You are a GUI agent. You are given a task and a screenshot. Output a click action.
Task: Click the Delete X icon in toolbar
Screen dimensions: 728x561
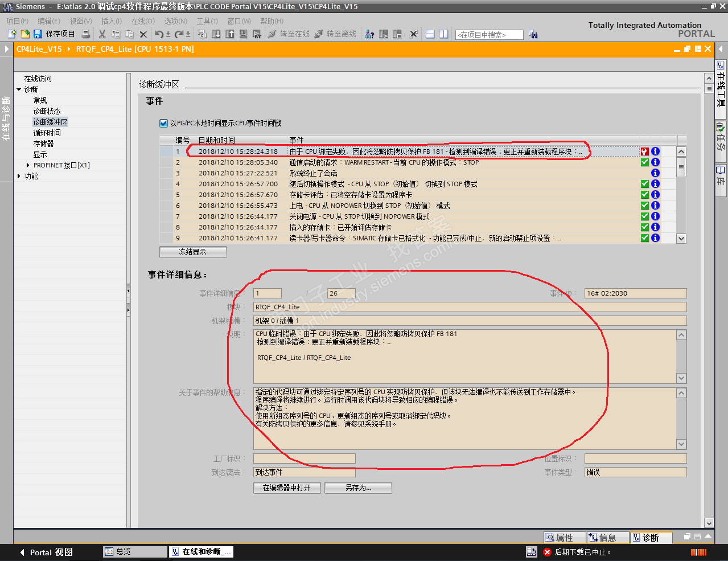143,34
